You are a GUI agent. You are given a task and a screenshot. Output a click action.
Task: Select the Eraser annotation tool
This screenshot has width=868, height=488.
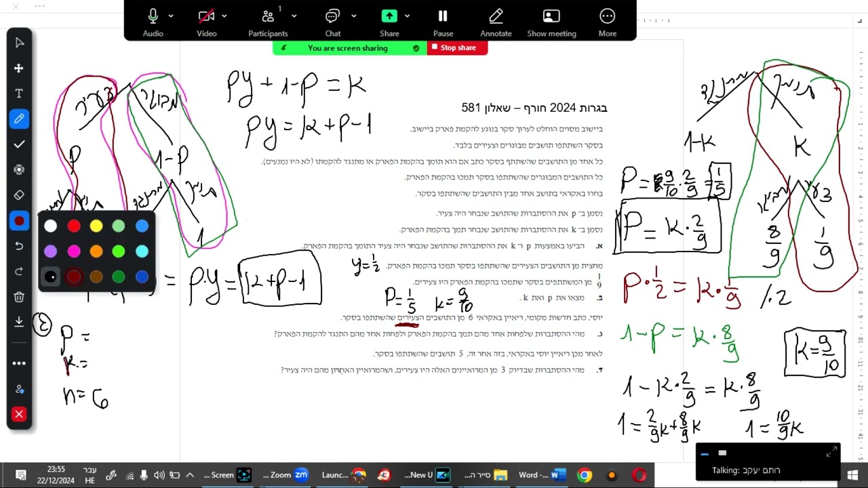(19, 195)
